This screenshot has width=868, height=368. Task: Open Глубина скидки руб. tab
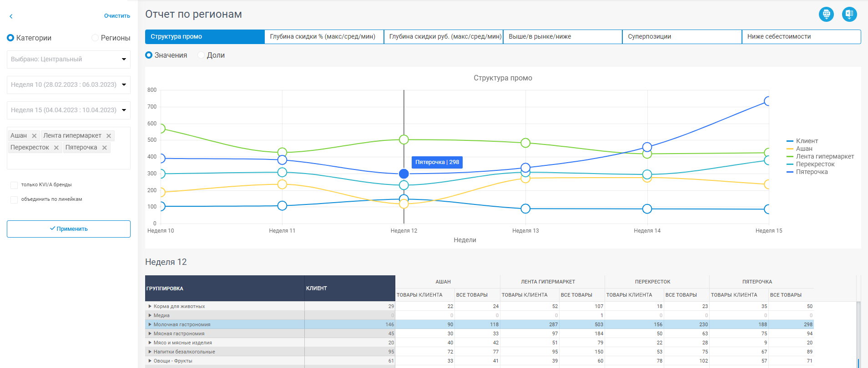point(444,37)
